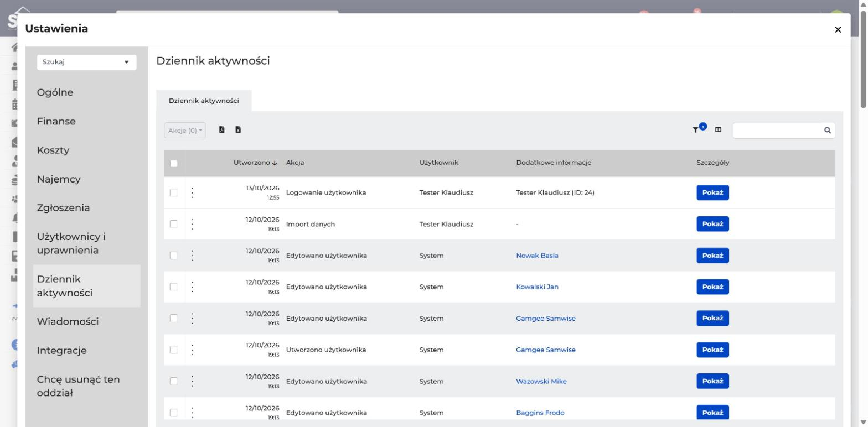This screenshot has height=427, width=868.
Task: Select checkbox for Nowak Basia row
Action: [174, 256]
